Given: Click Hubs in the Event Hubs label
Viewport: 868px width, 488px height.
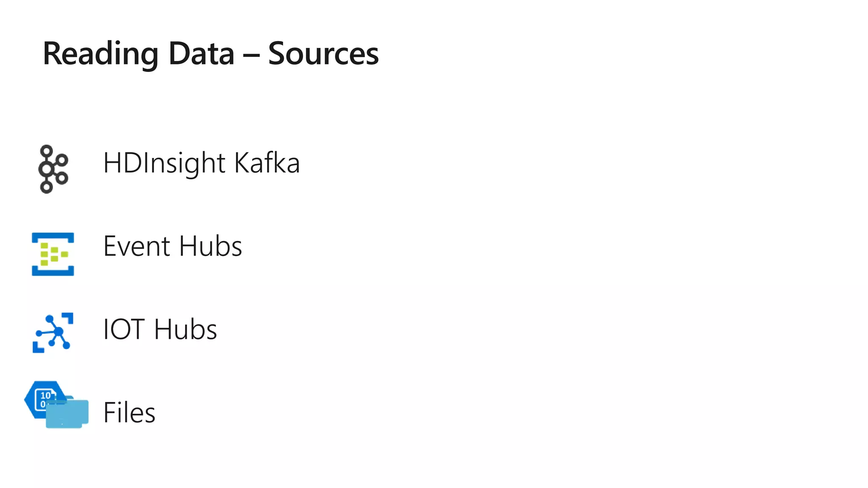Looking at the screenshot, I should click(211, 246).
